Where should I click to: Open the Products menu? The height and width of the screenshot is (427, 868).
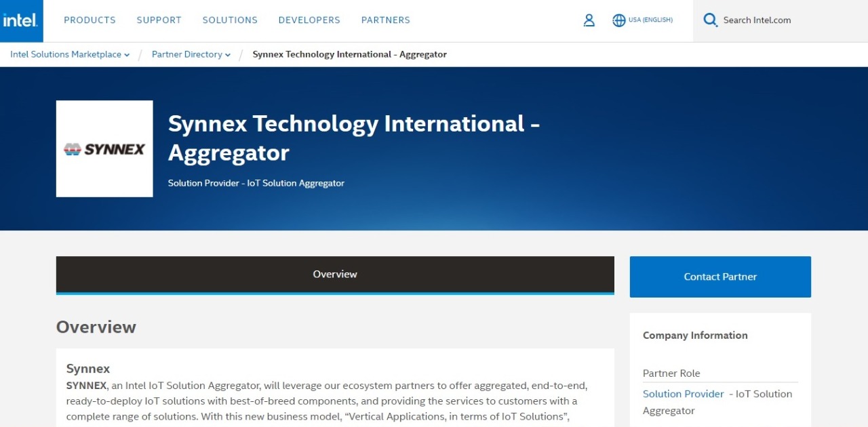[90, 20]
